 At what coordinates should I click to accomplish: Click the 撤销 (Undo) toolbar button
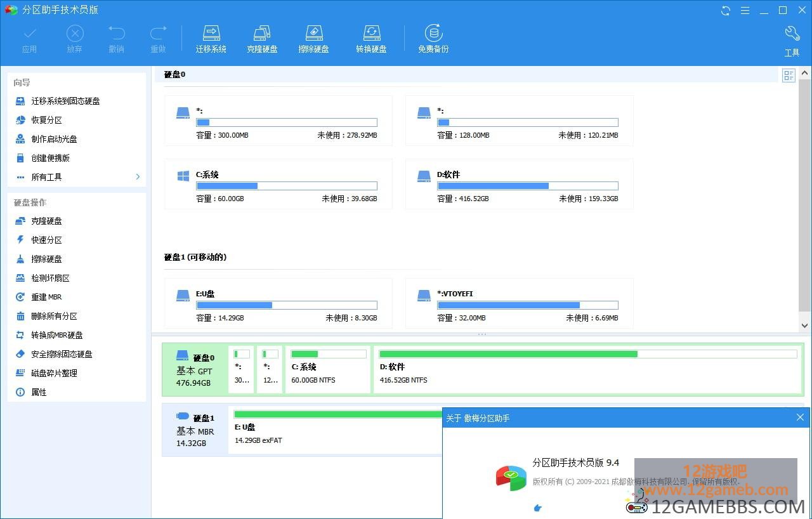click(117, 39)
